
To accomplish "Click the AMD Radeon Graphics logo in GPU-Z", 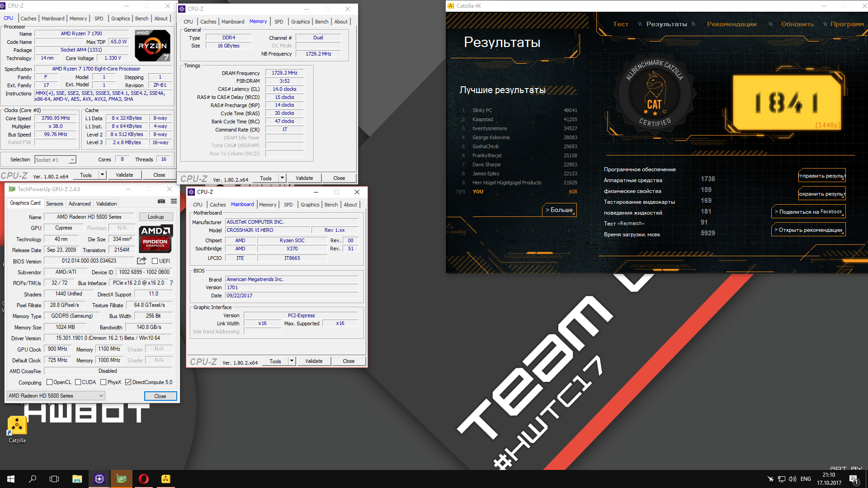I will (156, 239).
